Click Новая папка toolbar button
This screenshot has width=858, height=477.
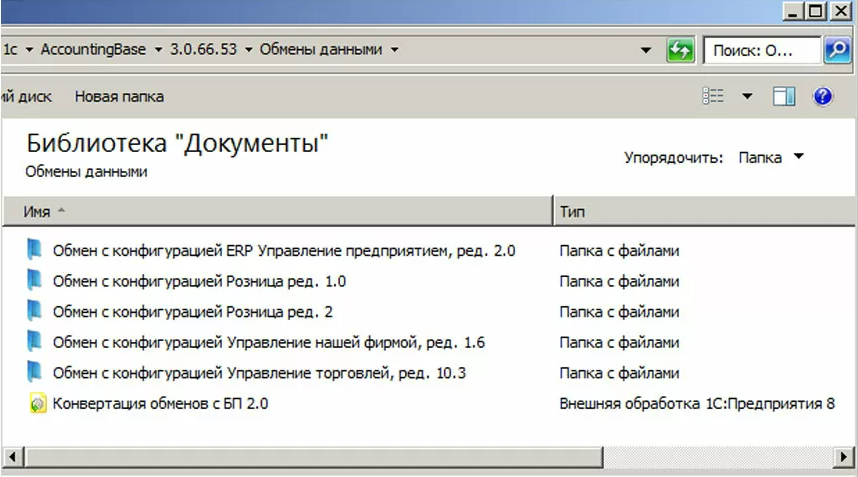(119, 97)
